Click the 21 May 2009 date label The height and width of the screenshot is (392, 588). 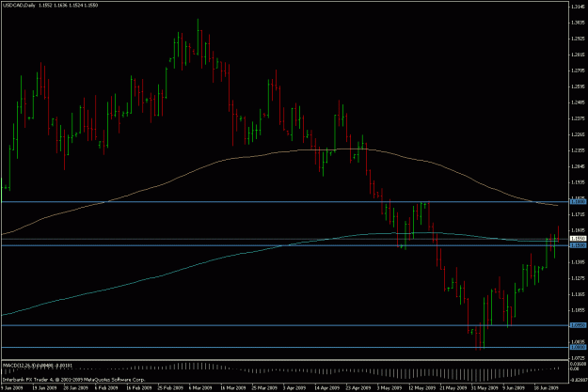point(453,388)
